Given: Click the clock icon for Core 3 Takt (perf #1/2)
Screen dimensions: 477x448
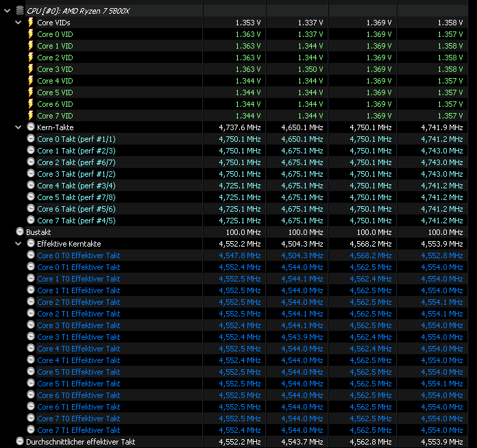Looking at the screenshot, I should [31, 173].
